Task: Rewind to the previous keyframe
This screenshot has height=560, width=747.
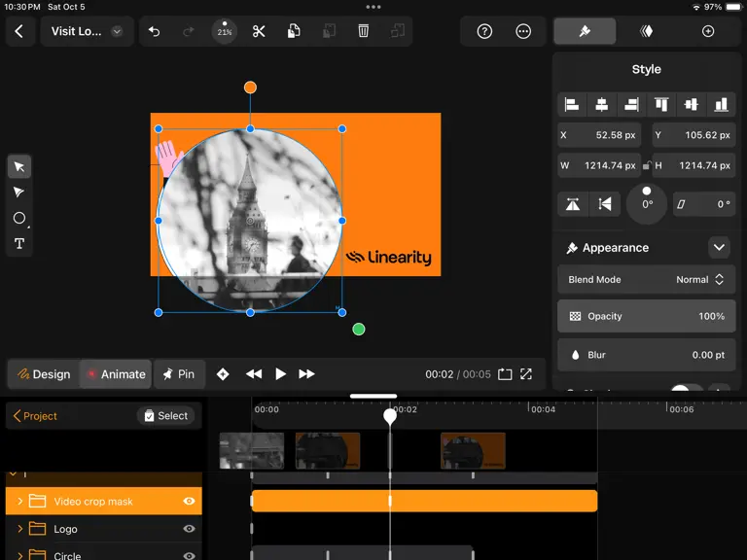Action: click(x=254, y=374)
